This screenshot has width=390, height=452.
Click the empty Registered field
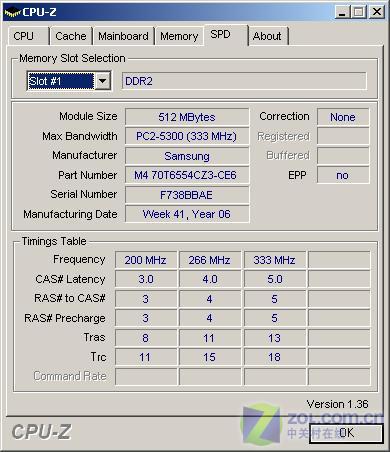[x=343, y=136]
